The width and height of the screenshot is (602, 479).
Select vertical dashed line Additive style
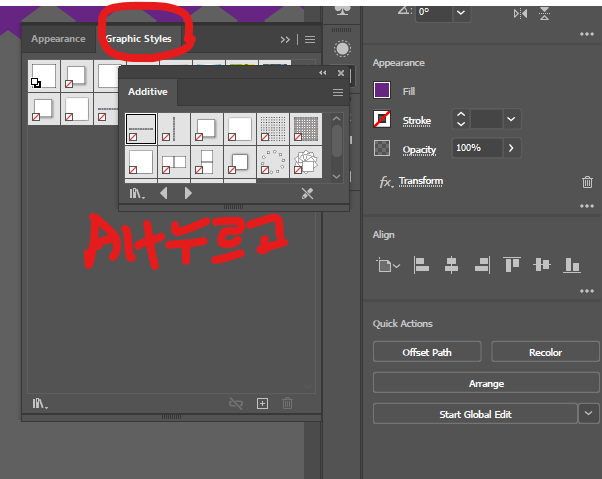pos(174,129)
